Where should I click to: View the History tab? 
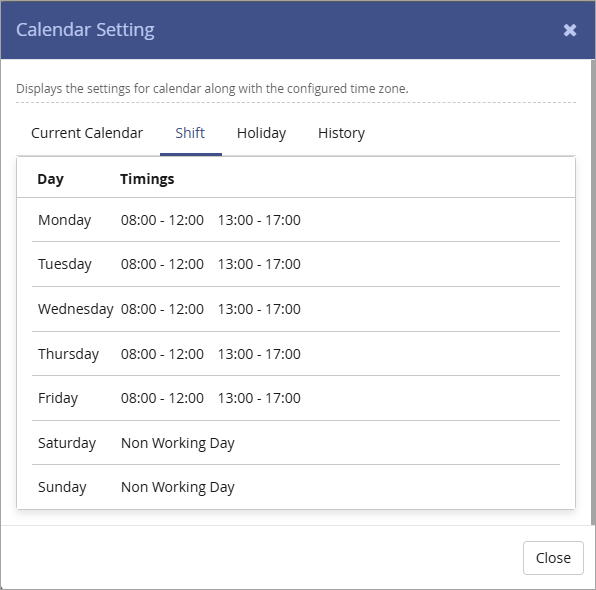pos(341,133)
